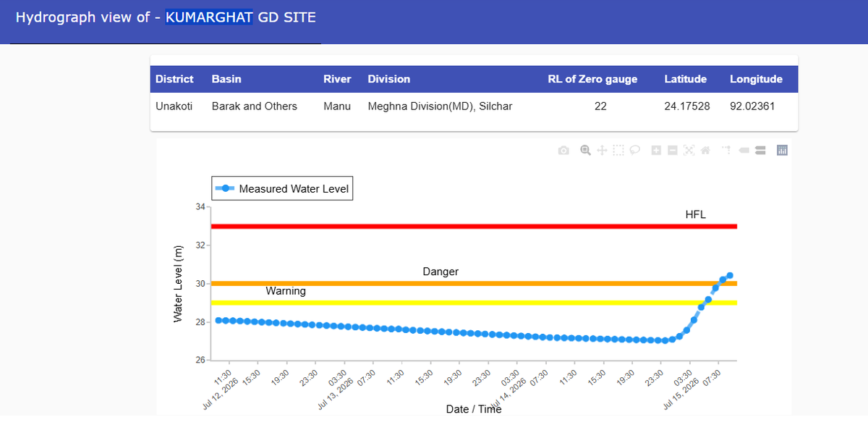The width and height of the screenshot is (868, 425).
Task: Click the Longitude column header
Action: pyautogui.click(x=756, y=79)
